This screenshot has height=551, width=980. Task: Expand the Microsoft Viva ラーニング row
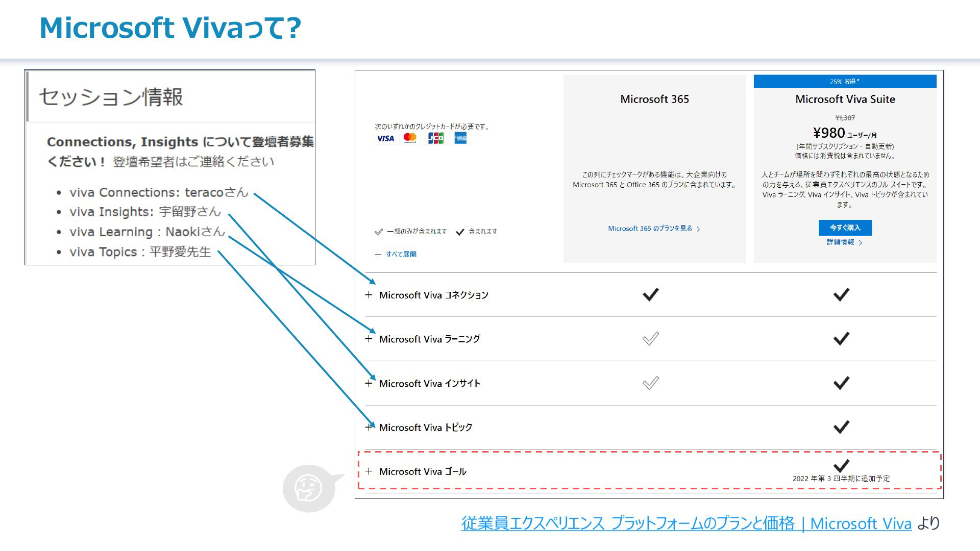click(x=369, y=339)
